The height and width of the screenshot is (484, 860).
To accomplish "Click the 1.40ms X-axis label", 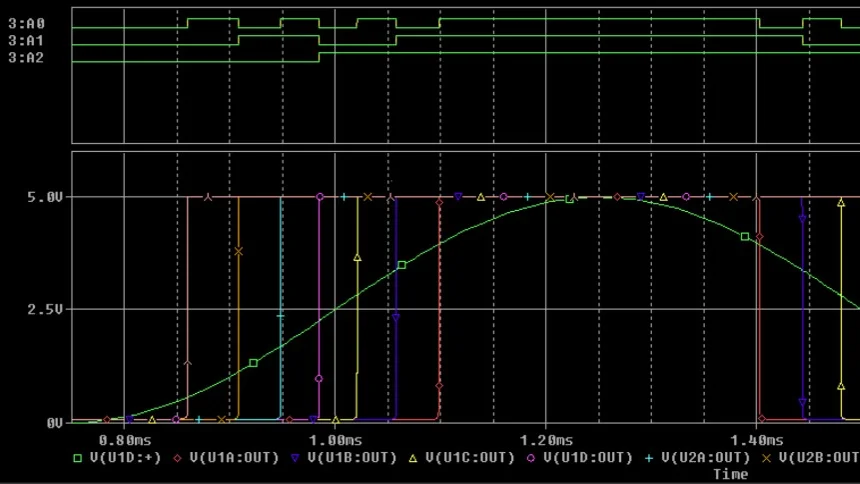I will click(757, 440).
